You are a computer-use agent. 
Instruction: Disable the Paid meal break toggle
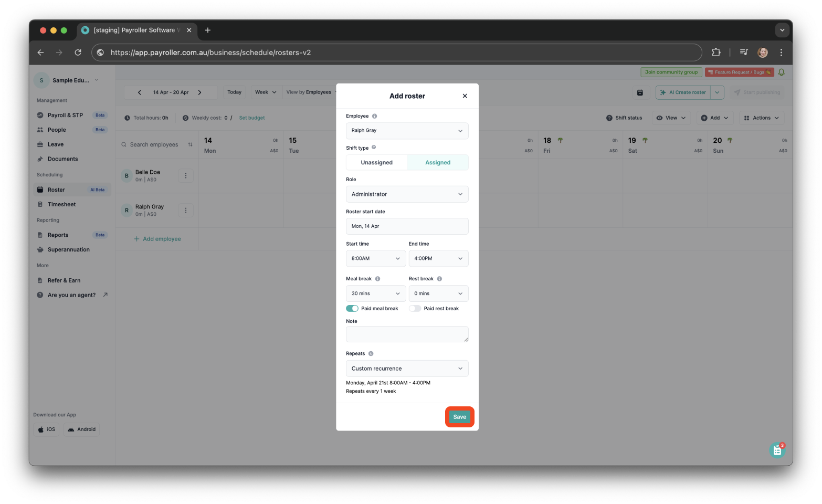point(352,308)
